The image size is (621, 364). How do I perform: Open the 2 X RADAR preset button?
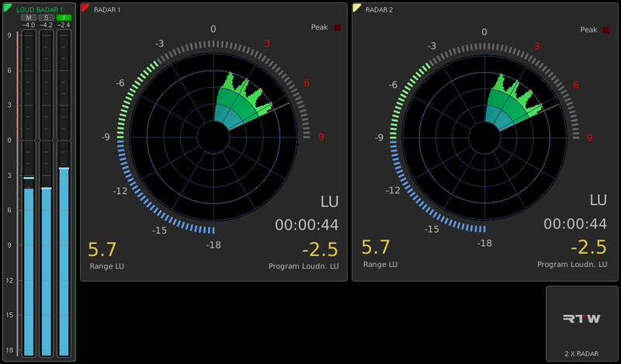click(581, 323)
